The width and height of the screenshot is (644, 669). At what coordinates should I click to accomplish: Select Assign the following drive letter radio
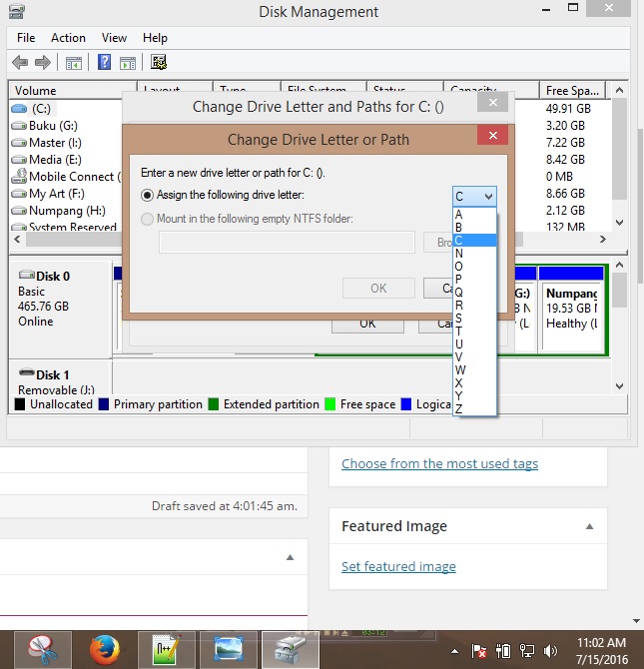[x=147, y=196]
